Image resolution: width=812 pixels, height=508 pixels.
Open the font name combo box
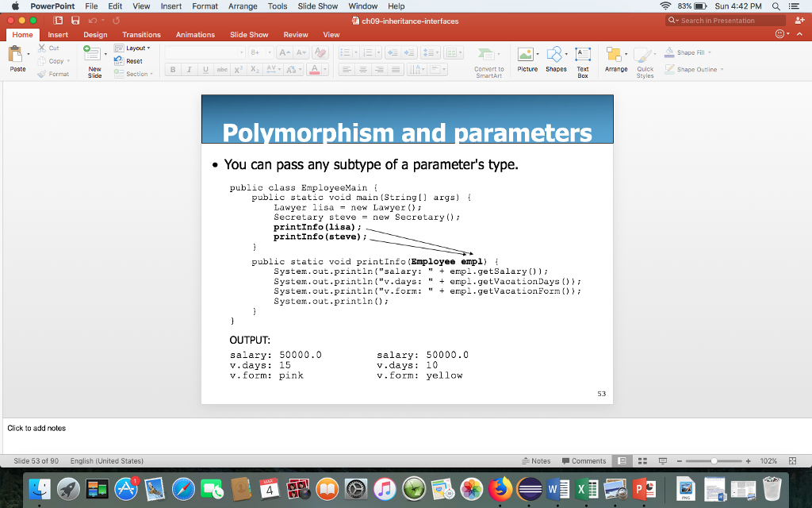(x=205, y=52)
